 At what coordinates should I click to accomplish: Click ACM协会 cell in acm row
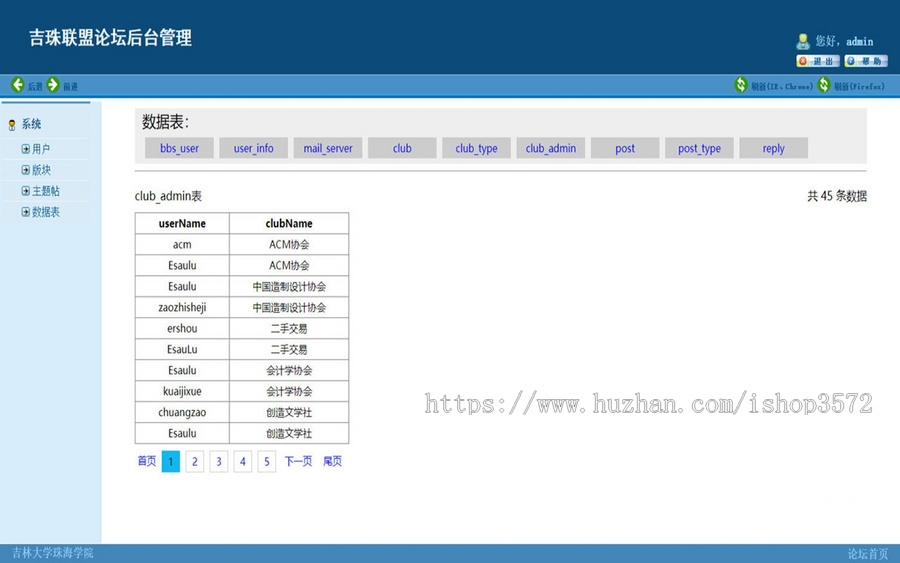tap(289, 244)
